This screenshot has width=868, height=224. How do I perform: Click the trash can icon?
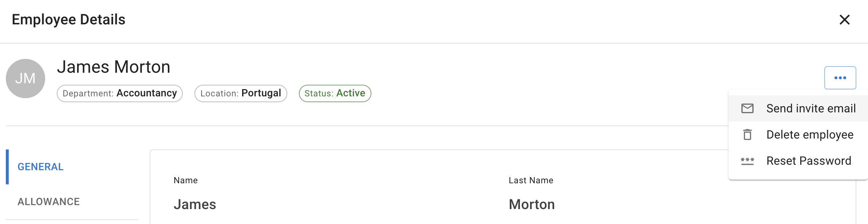pyautogui.click(x=747, y=135)
